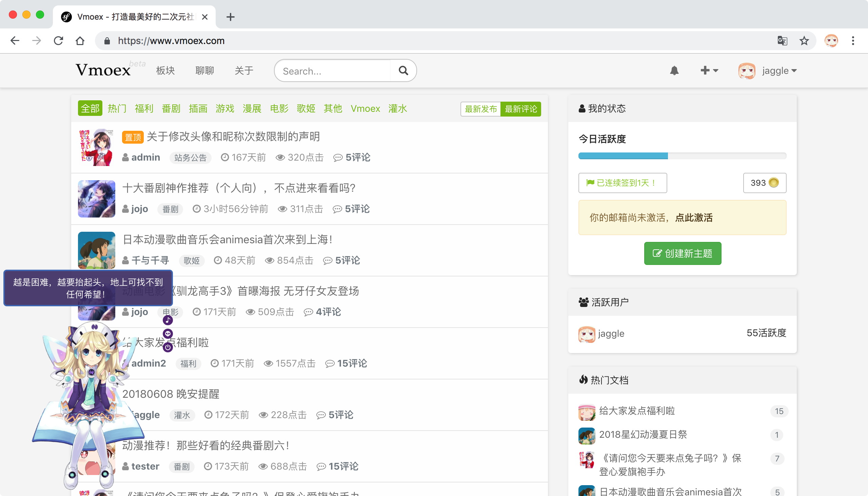868x496 pixels.
Task: Switch sorting to 最新发布
Action: (480, 109)
